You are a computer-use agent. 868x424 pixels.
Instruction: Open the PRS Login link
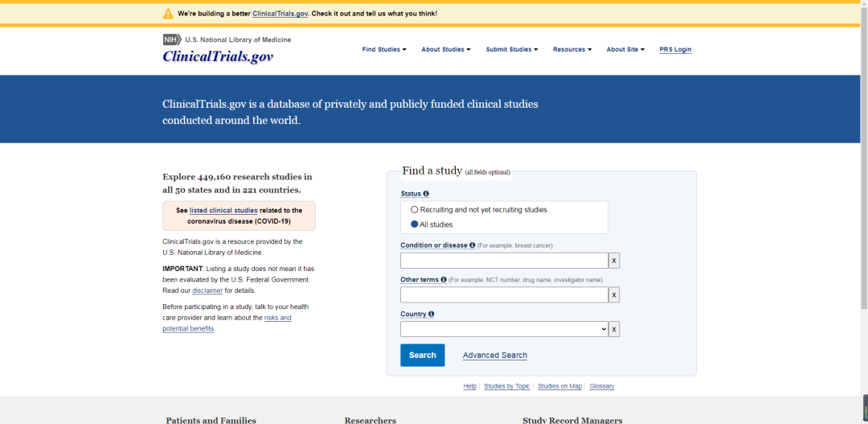coord(675,49)
